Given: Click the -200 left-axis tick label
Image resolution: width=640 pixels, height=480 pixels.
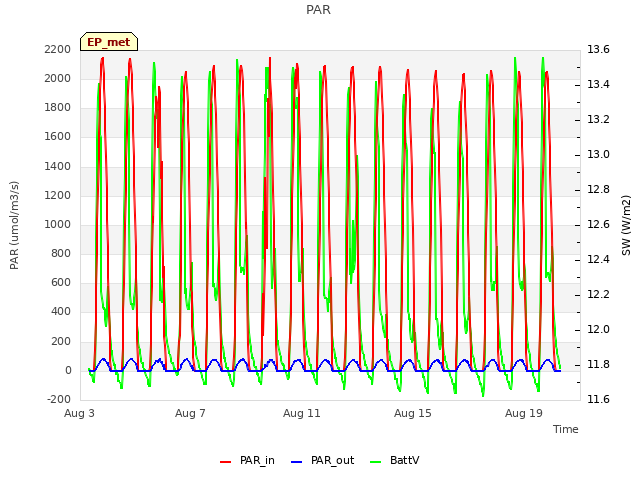Looking at the screenshot, I should pos(59,399).
